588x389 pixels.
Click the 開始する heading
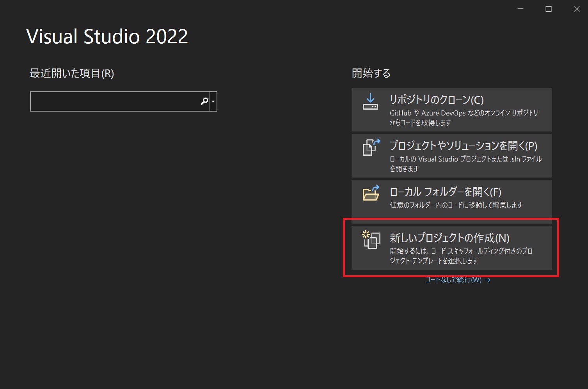click(x=371, y=73)
